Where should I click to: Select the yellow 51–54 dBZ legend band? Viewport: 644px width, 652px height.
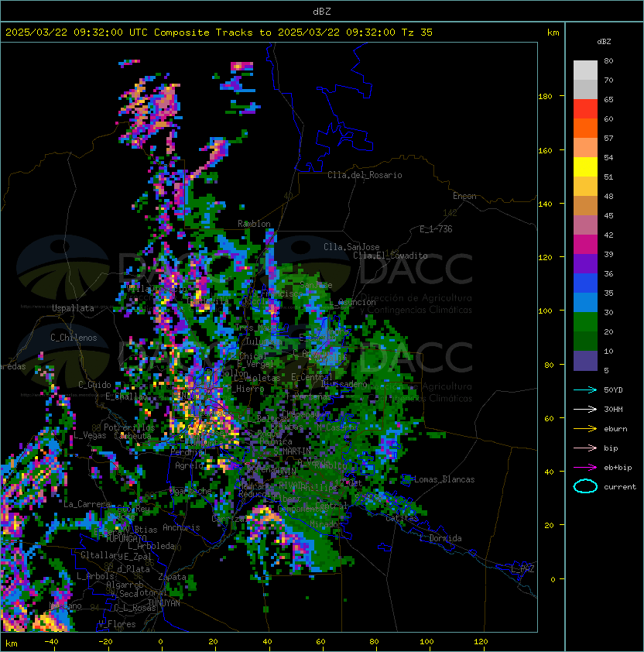(585, 167)
